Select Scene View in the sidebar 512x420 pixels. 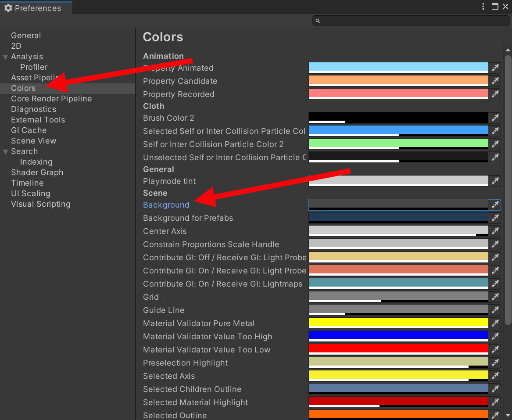[x=34, y=141]
